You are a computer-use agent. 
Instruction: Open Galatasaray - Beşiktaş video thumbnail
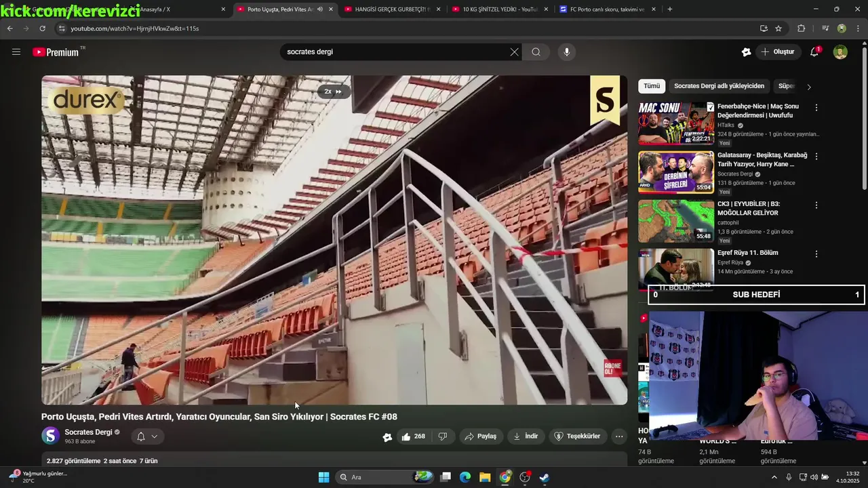676,172
